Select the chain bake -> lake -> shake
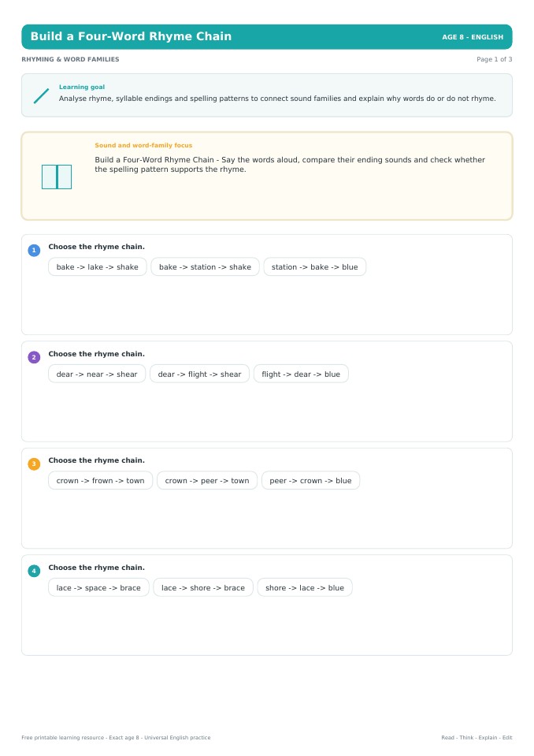Viewport: 534px width, 756px height. (97, 266)
